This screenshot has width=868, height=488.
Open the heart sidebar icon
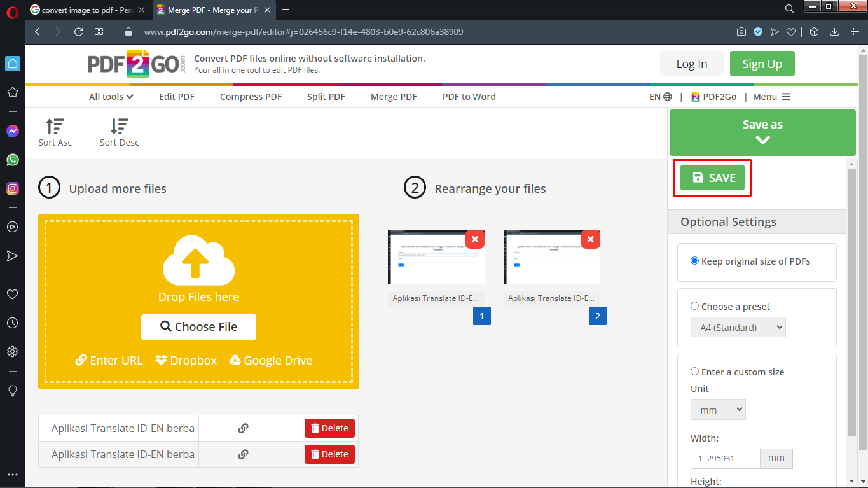12,295
